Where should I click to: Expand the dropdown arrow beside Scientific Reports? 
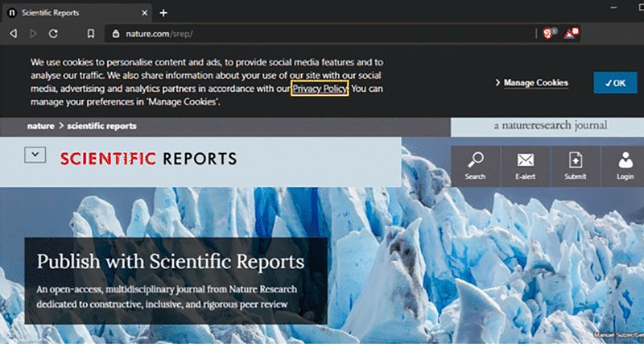coord(35,155)
